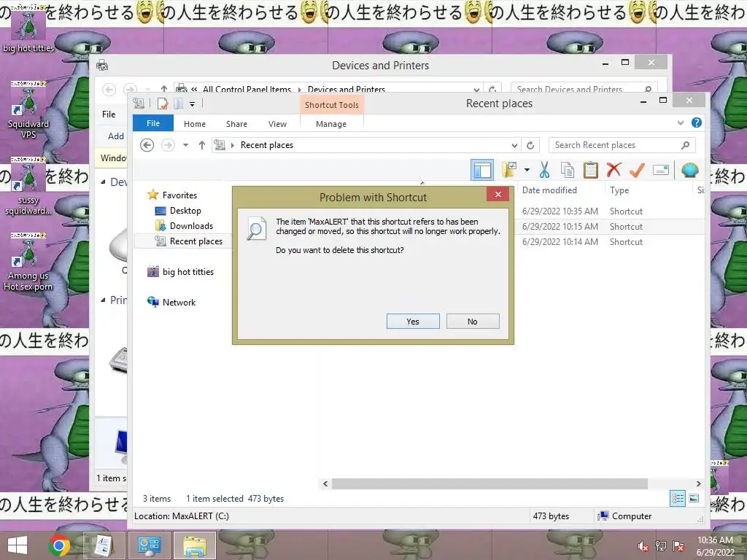Open Google Chrome from the taskbar

59,545
